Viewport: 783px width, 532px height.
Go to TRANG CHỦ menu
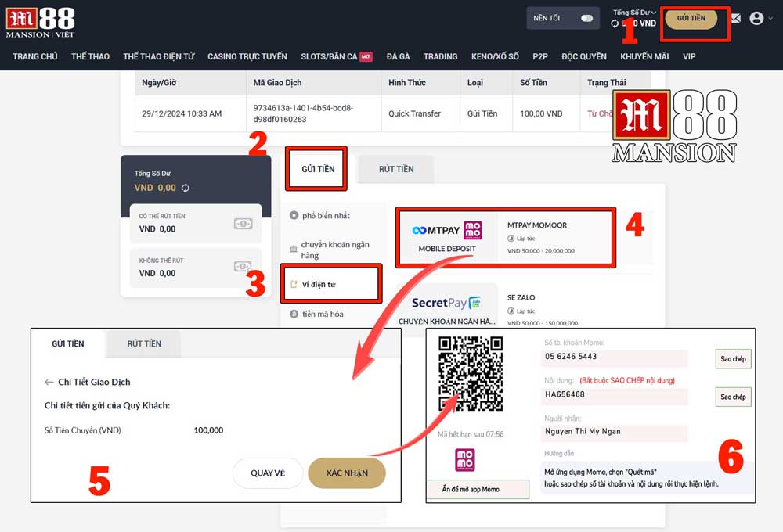click(x=35, y=56)
